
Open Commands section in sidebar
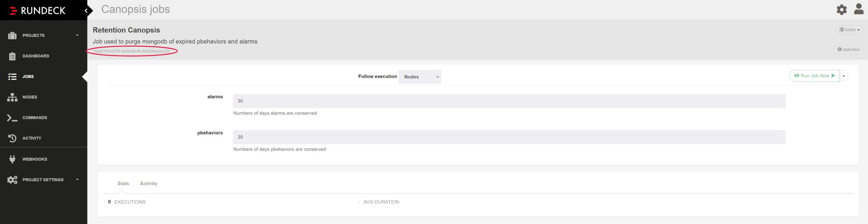35,117
